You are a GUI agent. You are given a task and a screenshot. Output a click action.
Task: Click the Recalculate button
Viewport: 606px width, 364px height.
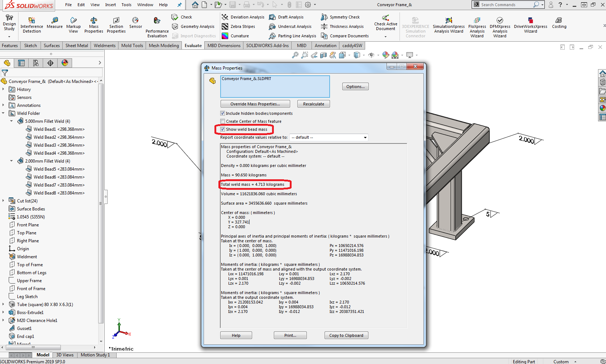click(x=313, y=104)
